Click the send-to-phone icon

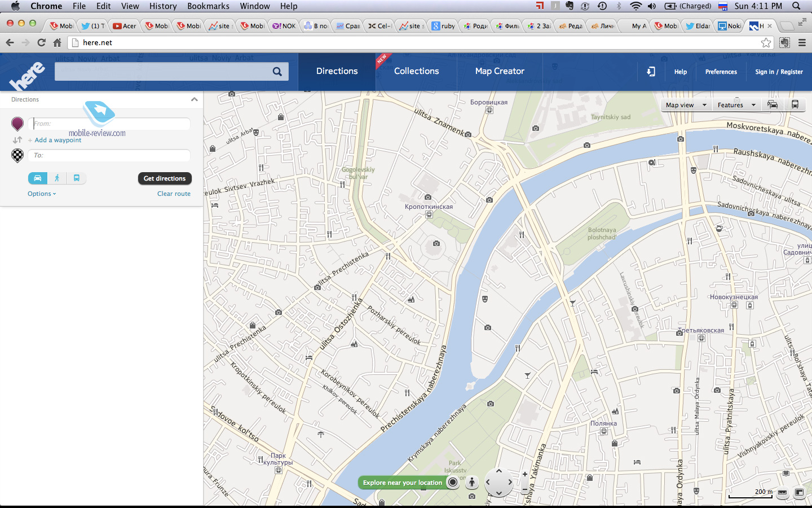point(651,72)
